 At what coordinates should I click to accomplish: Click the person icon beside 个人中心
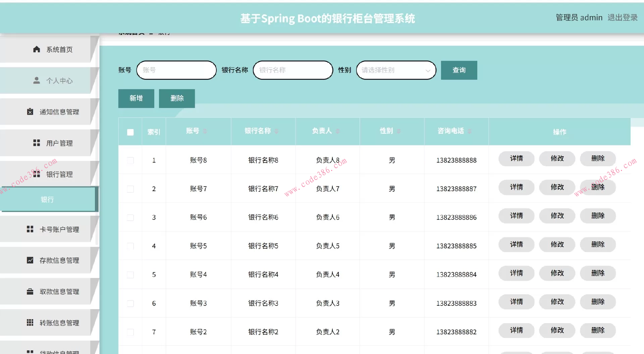point(37,80)
